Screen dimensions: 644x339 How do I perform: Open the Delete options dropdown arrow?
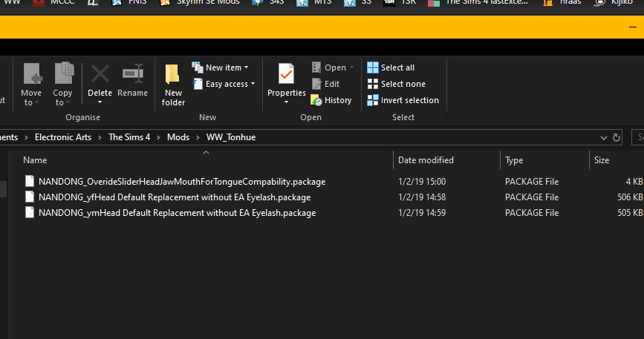click(100, 102)
